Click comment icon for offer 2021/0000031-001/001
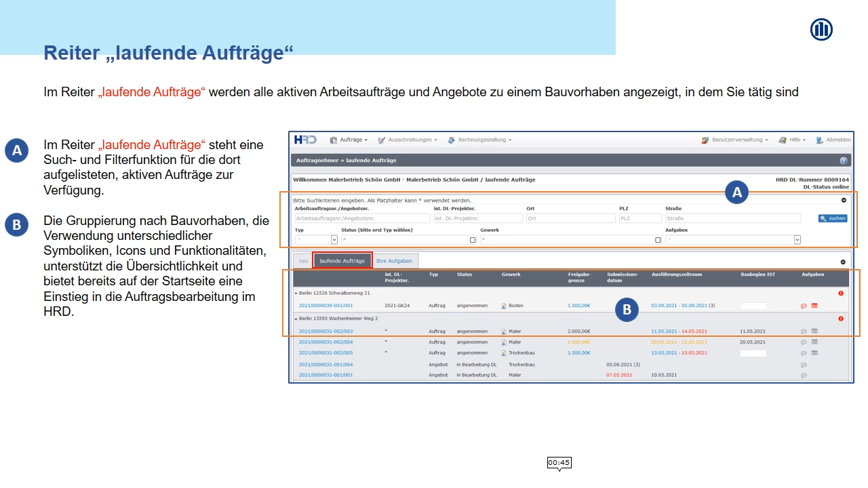 tap(804, 375)
